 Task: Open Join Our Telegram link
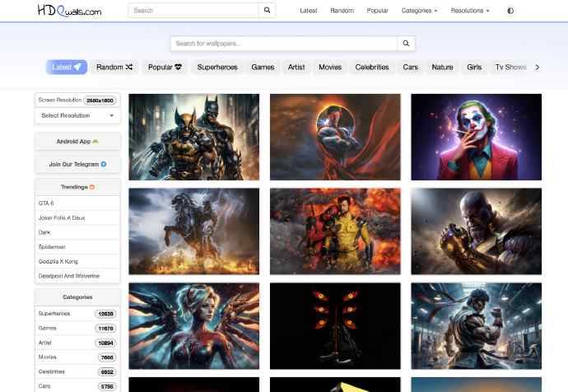click(77, 164)
